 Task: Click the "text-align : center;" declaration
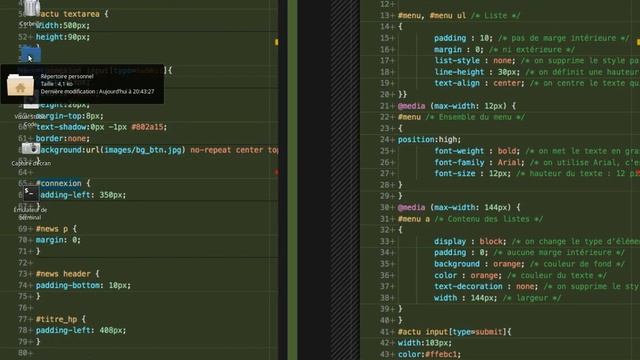[480, 83]
